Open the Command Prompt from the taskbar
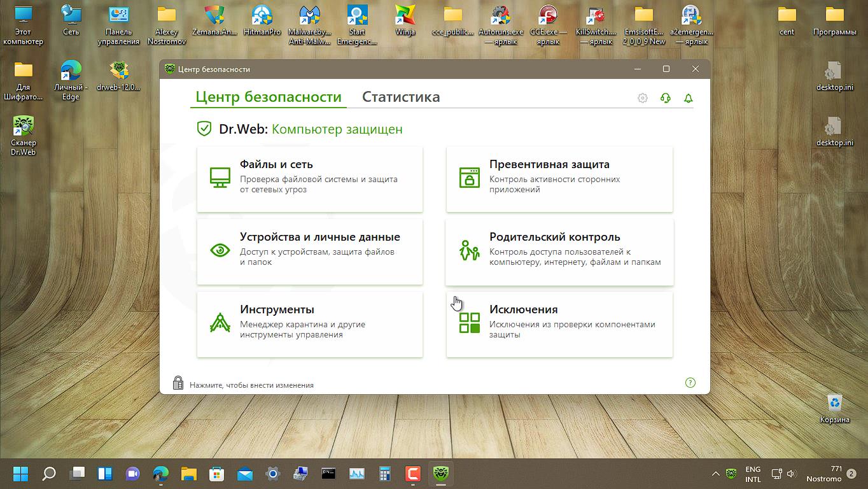The image size is (868, 489). click(x=329, y=474)
